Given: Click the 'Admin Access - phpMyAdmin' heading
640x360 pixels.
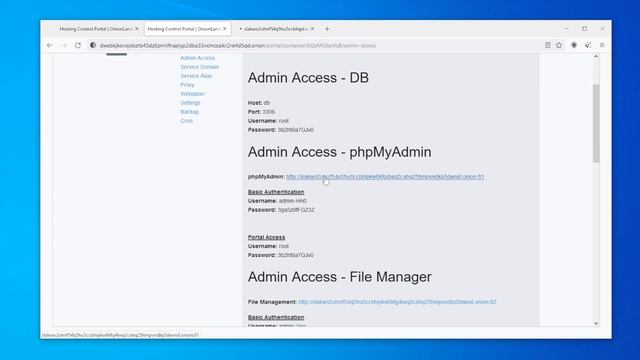Looking at the screenshot, I should point(340,152).
